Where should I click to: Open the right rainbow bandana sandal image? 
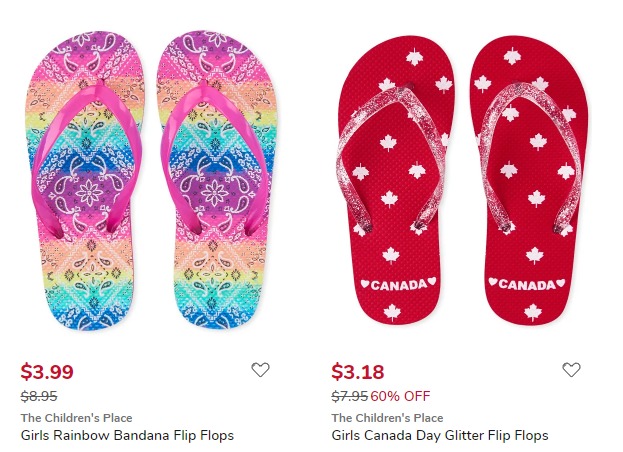click(x=218, y=181)
